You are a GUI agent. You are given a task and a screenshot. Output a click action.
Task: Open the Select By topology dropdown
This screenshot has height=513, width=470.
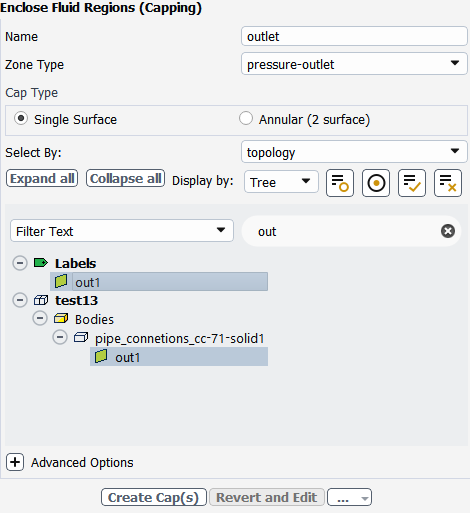(354, 152)
